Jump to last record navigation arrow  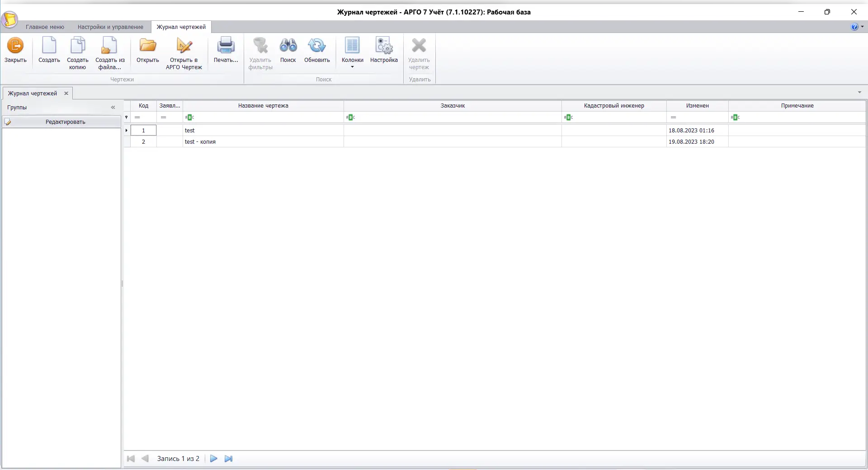point(229,459)
